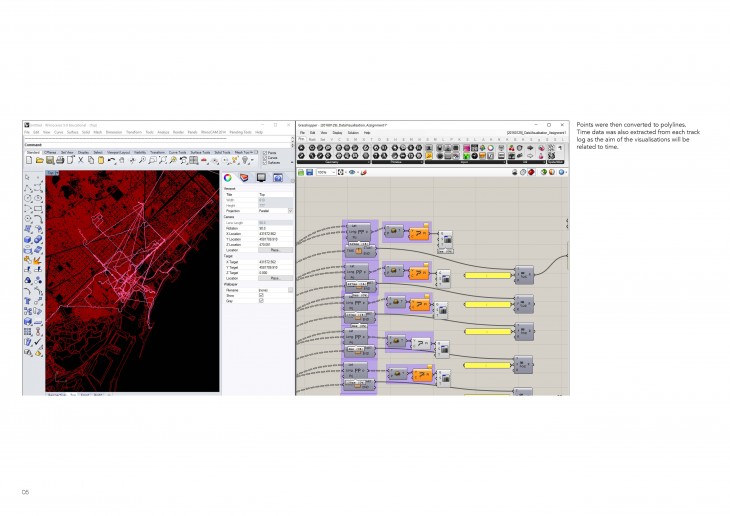Image resolution: width=730 pixels, height=516 pixels.
Task: Click the camera Location Place button
Action: pos(274,249)
